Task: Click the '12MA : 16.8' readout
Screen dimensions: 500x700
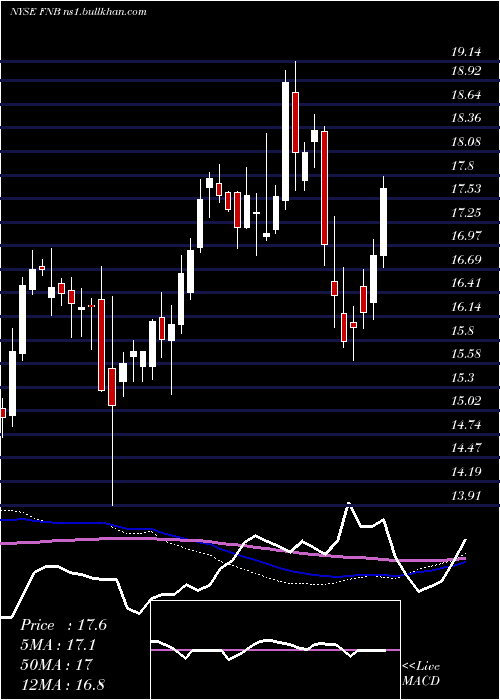Action: tap(63, 684)
